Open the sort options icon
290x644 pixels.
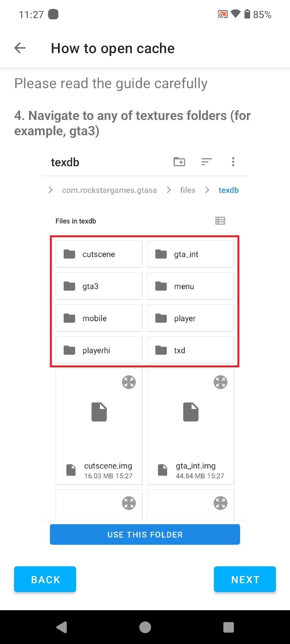[207, 162]
